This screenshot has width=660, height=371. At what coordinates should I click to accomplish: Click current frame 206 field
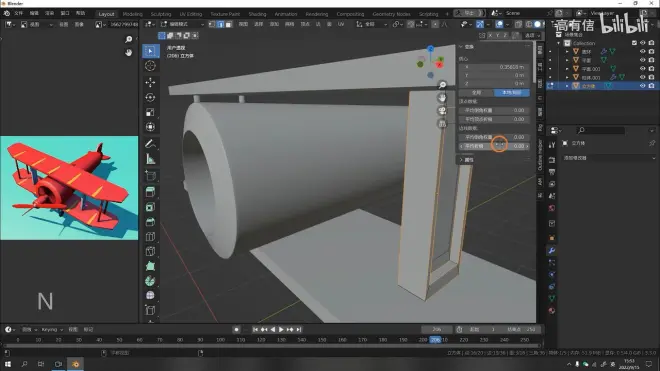pyautogui.click(x=436, y=330)
